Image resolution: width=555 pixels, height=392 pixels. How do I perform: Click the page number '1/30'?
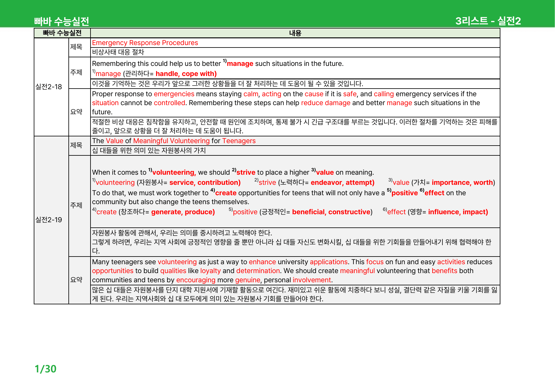45,369
